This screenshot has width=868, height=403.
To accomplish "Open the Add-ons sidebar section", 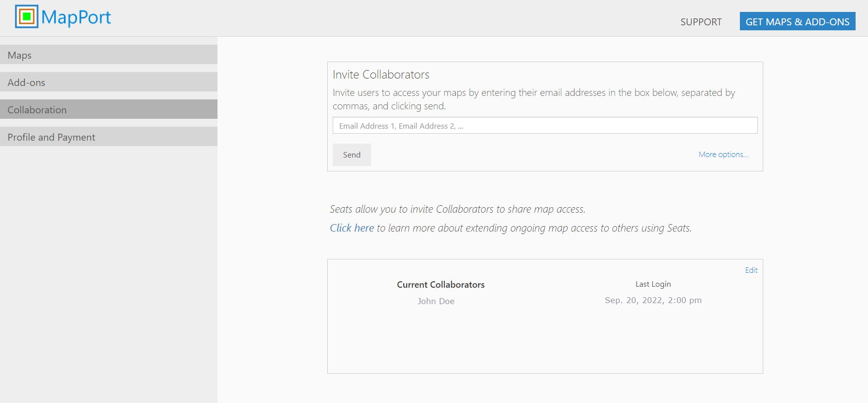I will coord(109,82).
